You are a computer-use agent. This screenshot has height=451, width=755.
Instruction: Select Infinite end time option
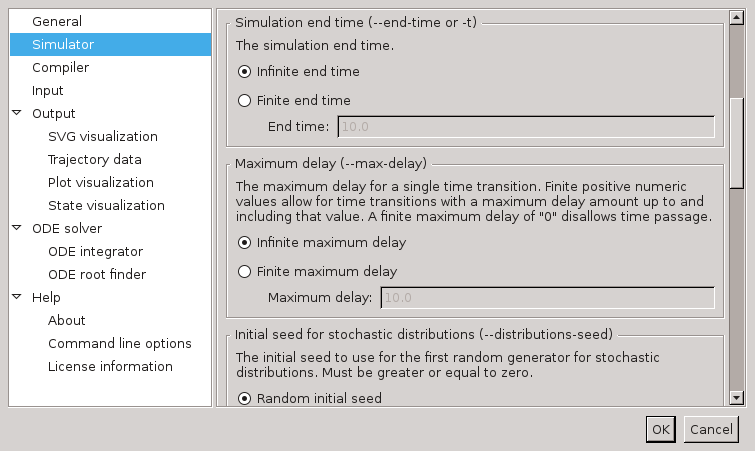coord(245,72)
